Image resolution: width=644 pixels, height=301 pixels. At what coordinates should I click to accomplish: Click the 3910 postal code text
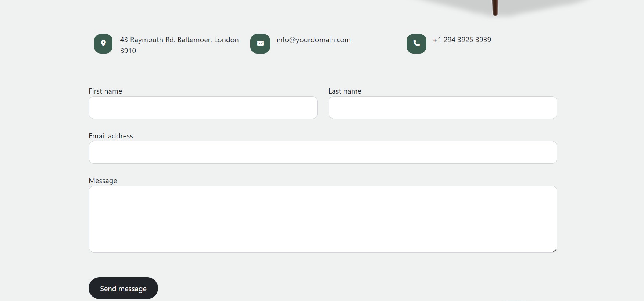tap(128, 51)
